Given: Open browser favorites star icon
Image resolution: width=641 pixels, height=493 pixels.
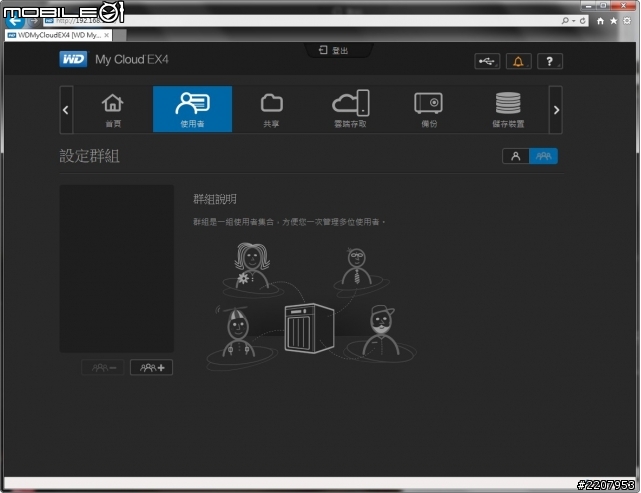Looking at the screenshot, I should 614,21.
